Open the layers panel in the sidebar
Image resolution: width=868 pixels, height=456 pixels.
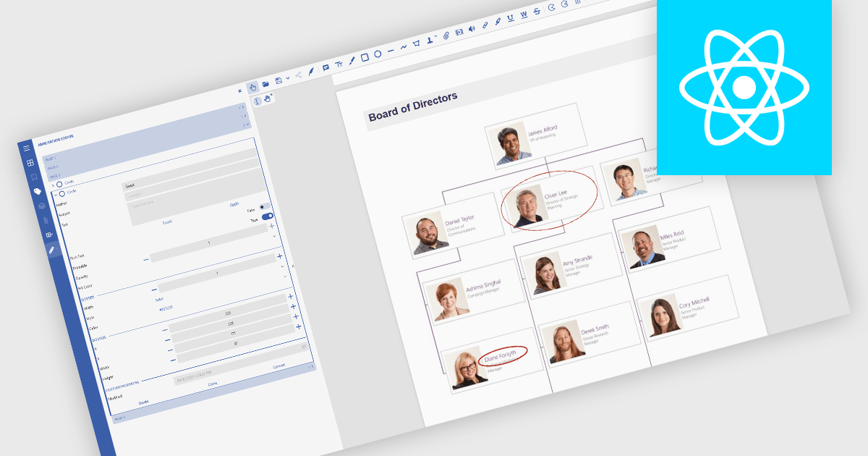(41, 206)
